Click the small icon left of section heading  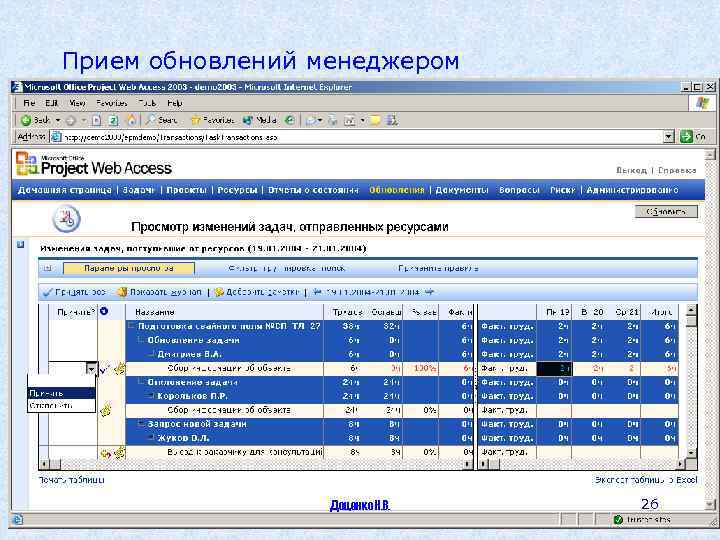pyautogui.click(x=20, y=245)
